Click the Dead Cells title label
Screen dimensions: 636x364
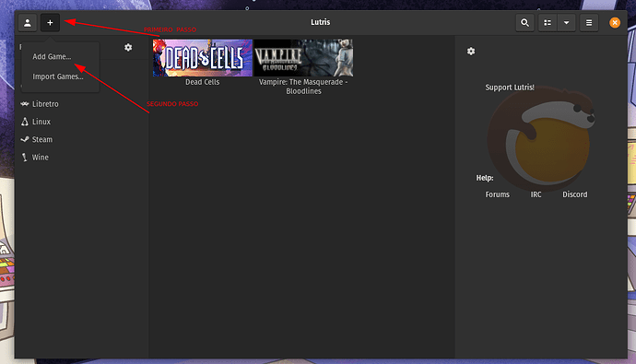click(203, 82)
